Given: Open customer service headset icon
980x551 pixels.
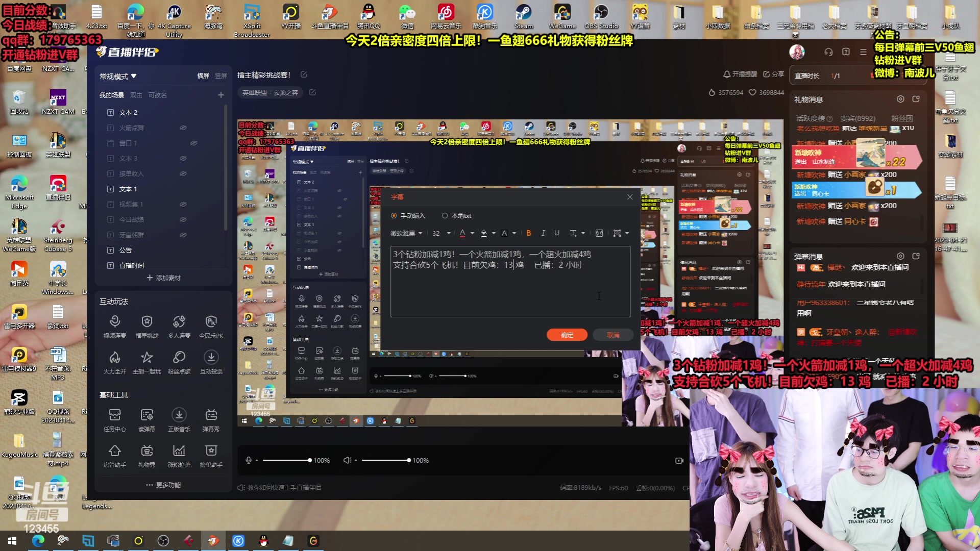Looking at the screenshot, I should click(828, 52).
